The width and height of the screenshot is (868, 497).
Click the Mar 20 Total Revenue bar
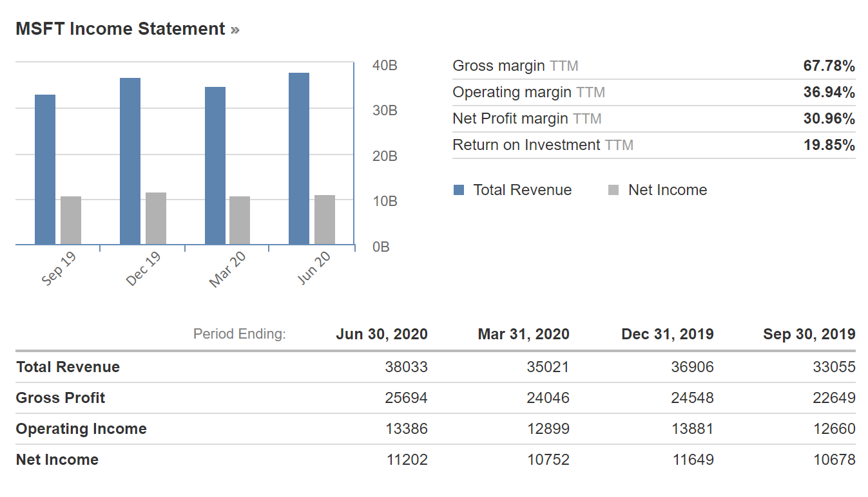coord(215,165)
